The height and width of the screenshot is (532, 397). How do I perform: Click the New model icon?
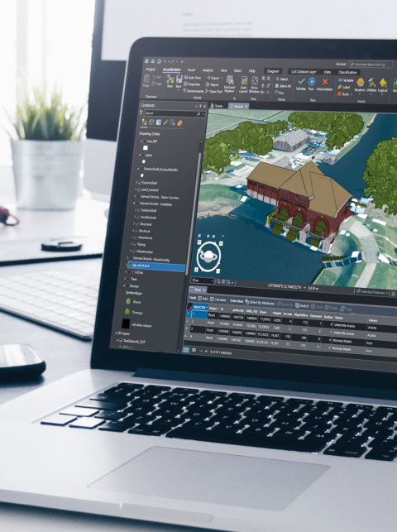click(170, 80)
